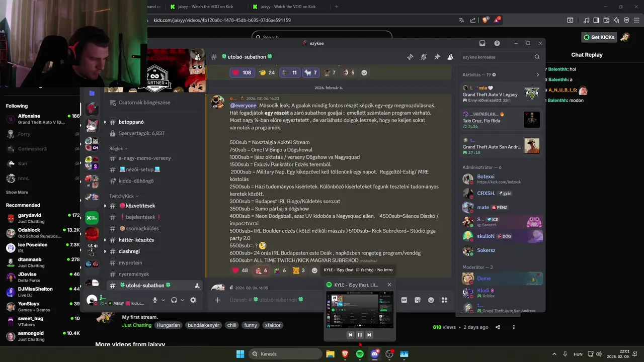This screenshot has width=644, height=362.
Task: Open the Discord help question-mark icon
Action: [497, 43]
